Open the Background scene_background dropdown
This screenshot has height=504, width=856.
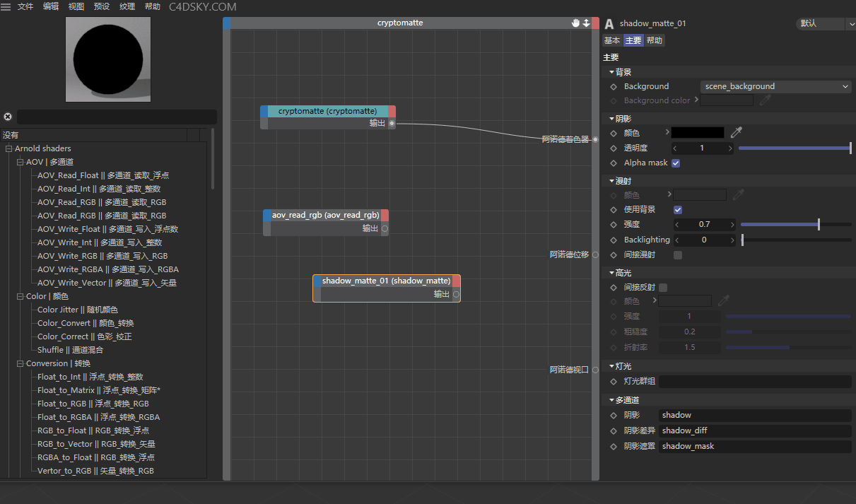775,86
